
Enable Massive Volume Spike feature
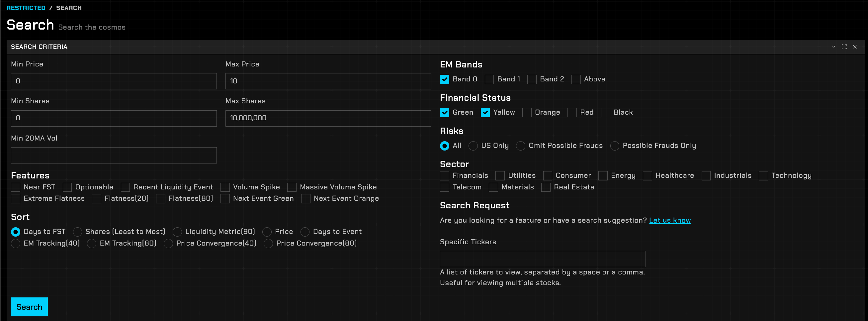pyautogui.click(x=292, y=187)
